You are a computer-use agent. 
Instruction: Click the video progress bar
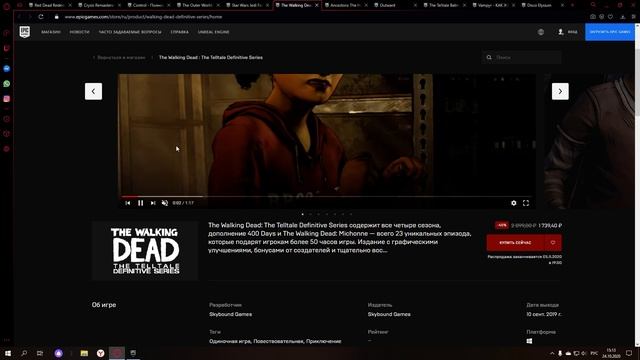(326, 196)
